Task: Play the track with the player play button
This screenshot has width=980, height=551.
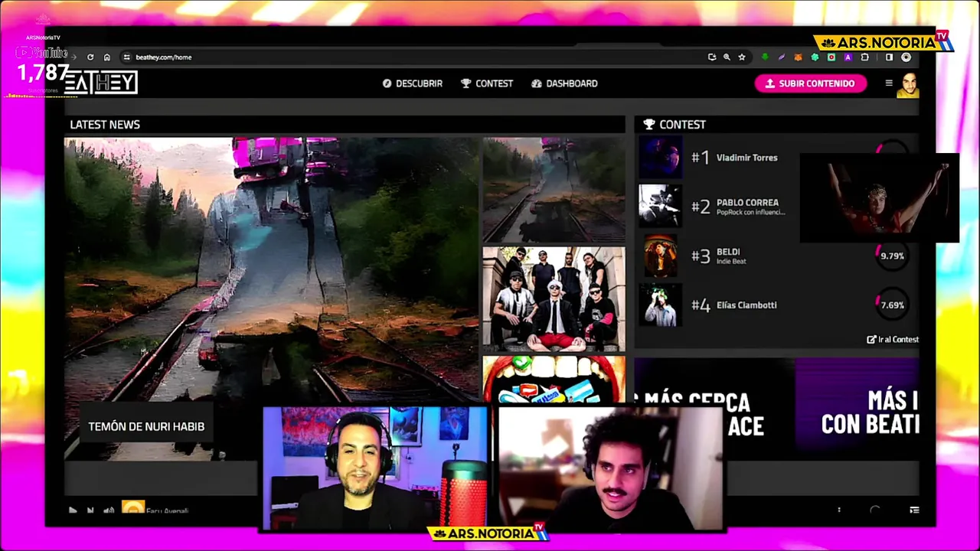Action: 73,510
